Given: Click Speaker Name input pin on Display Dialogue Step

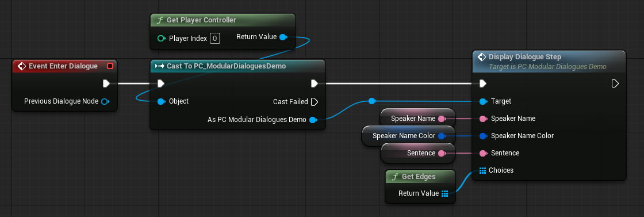Looking at the screenshot, I should pos(483,119).
